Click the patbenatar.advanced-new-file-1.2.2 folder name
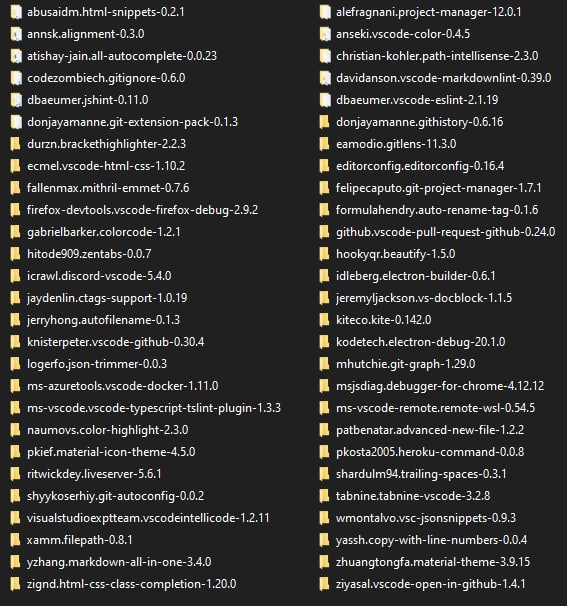The image size is (567, 606). [430, 430]
